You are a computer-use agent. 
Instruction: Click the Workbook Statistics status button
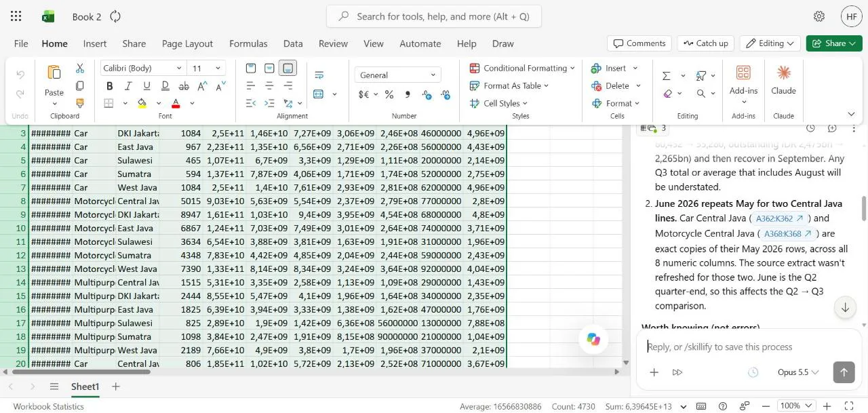tap(49, 406)
